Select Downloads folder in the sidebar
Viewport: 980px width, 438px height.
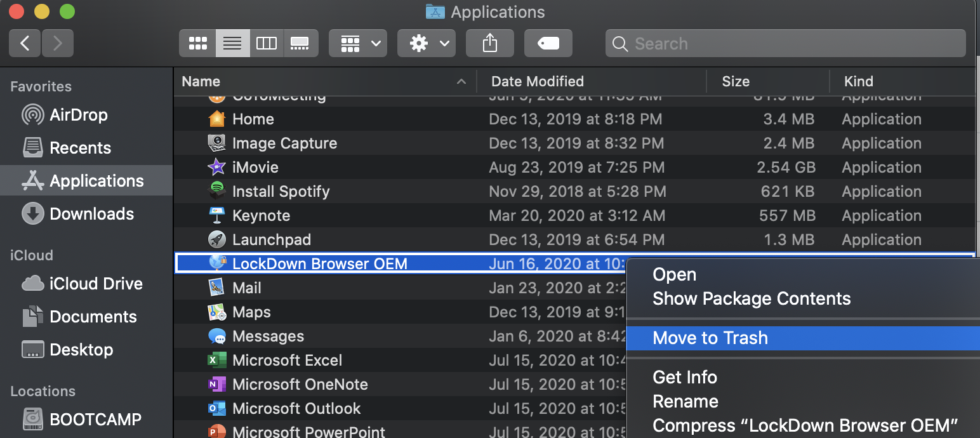[91, 214]
